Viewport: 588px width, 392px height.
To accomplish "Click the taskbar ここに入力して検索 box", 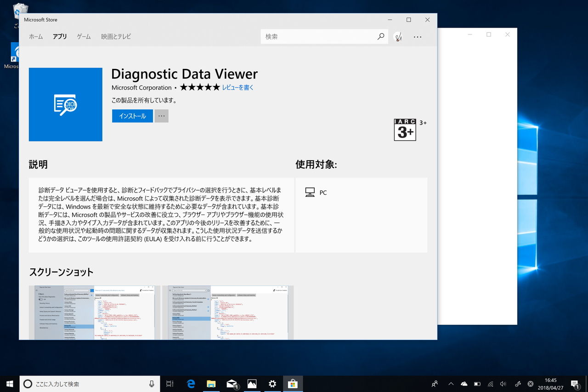I will point(90,384).
